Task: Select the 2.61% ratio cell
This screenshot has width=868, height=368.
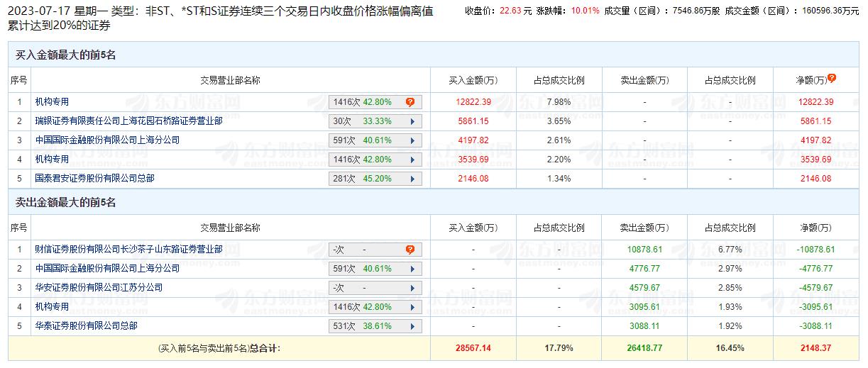Action: click(559, 140)
